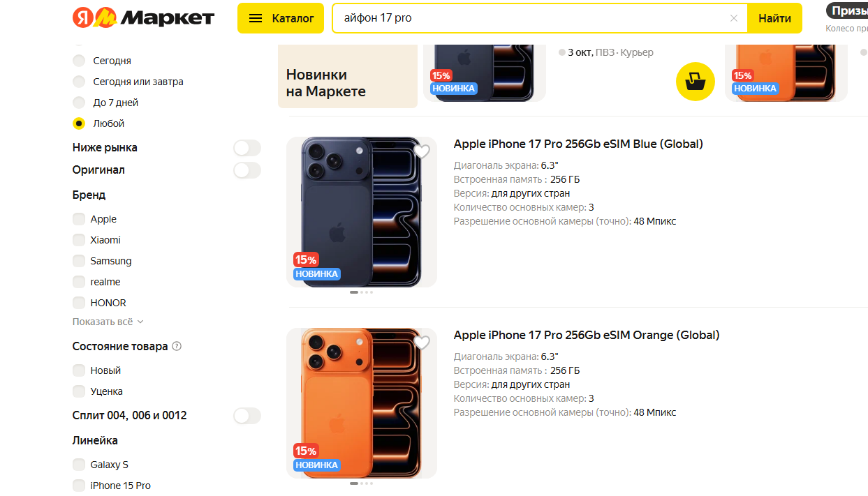Select the До 7 дней radio option
Screen dimensions: 868x496
(79, 103)
